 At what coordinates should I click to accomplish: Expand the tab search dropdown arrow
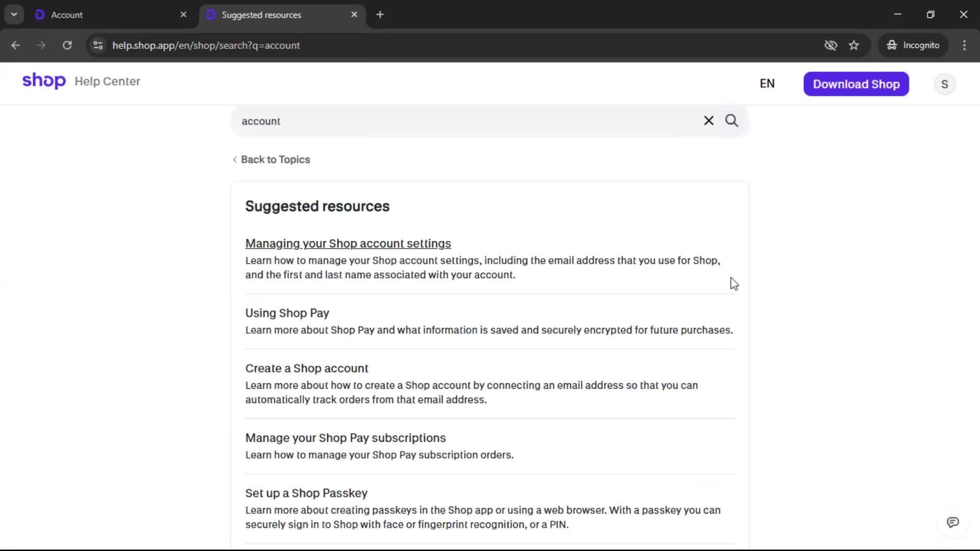point(14,15)
